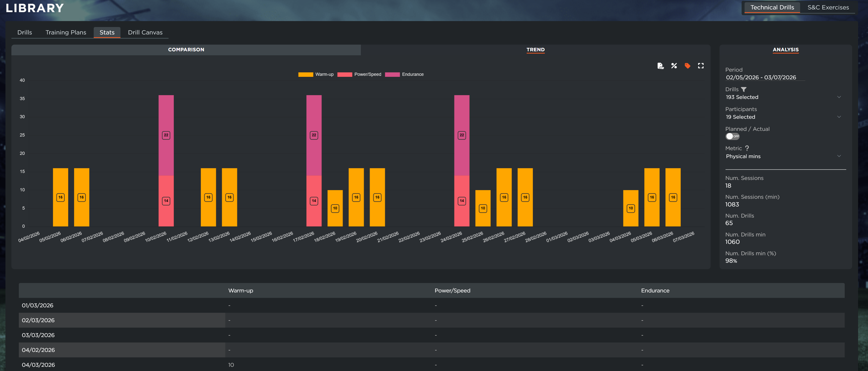Toggle the Planned / Actual switch
Viewport: 868px width, 371px height.
732,137
